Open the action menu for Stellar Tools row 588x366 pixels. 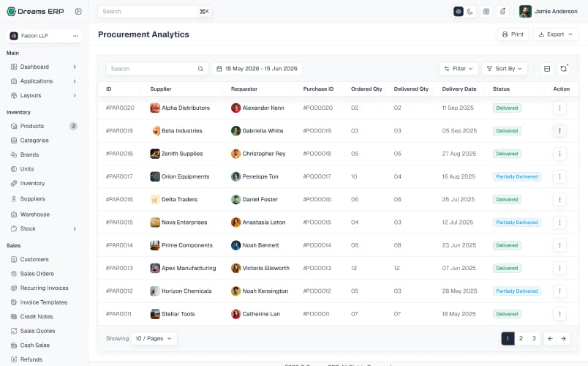point(559,314)
